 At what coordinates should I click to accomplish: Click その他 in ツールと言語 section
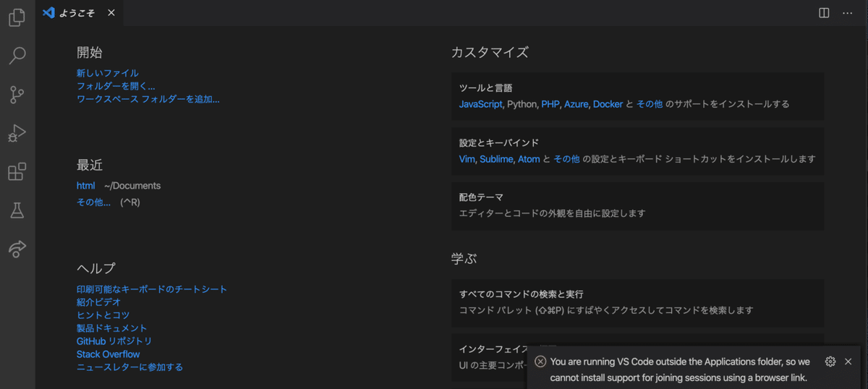(x=649, y=104)
